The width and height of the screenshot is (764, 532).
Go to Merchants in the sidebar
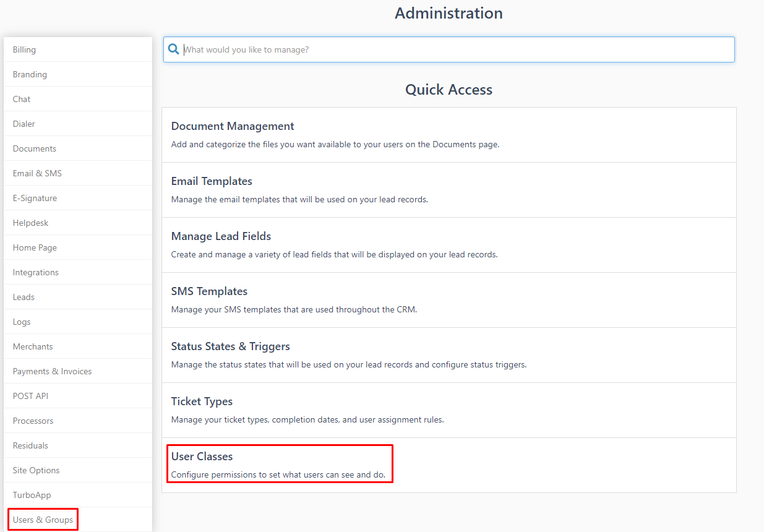(78, 346)
